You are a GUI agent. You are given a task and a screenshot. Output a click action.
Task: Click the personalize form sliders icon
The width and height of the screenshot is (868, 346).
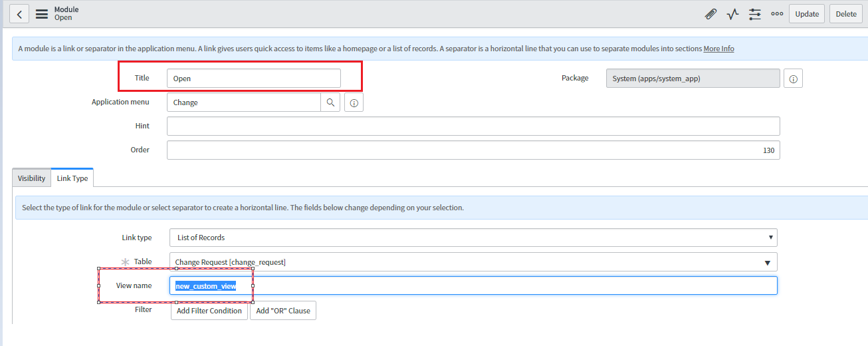754,14
